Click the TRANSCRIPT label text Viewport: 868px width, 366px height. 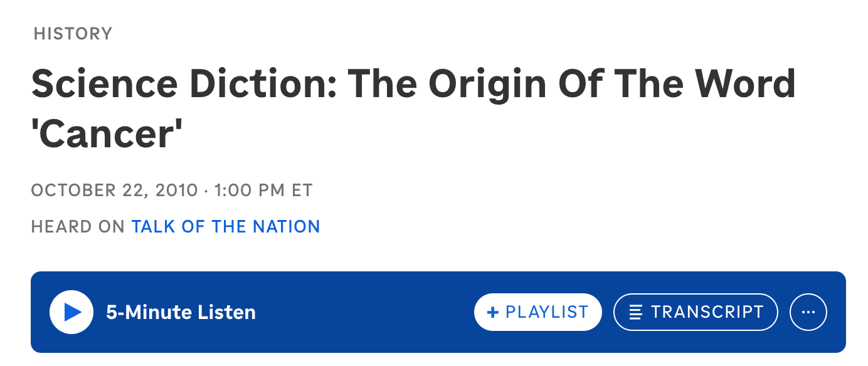(x=707, y=312)
